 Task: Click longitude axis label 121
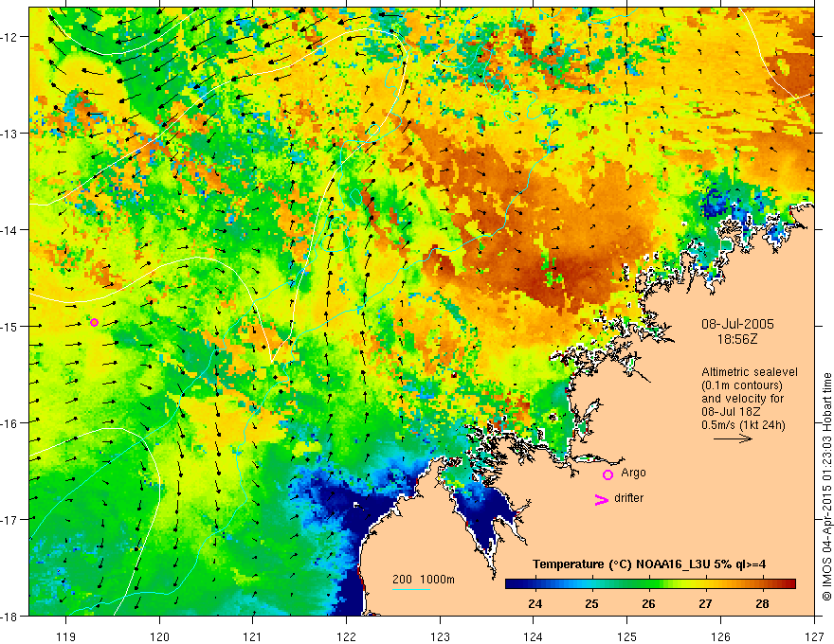coord(253,636)
